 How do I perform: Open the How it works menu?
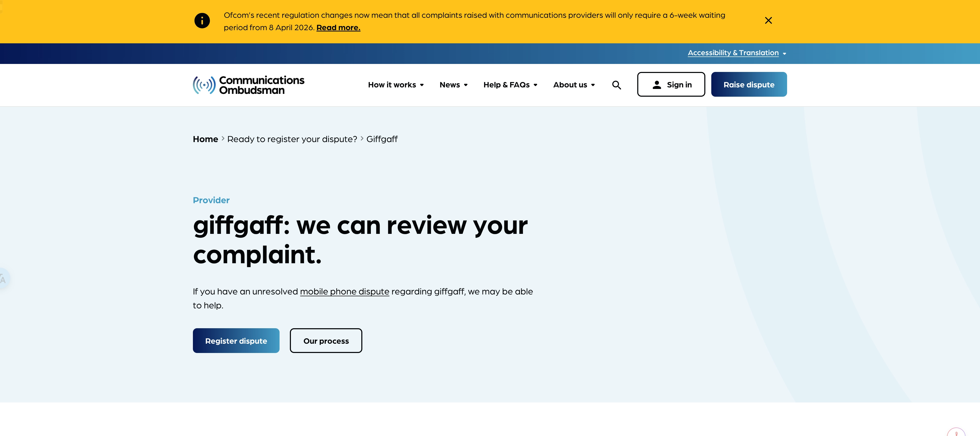click(x=396, y=85)
